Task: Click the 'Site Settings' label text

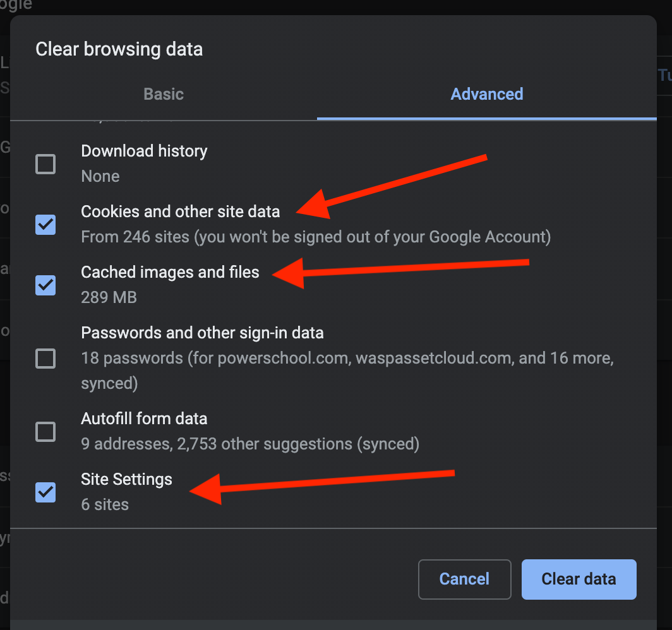Action: click(126, 479)
